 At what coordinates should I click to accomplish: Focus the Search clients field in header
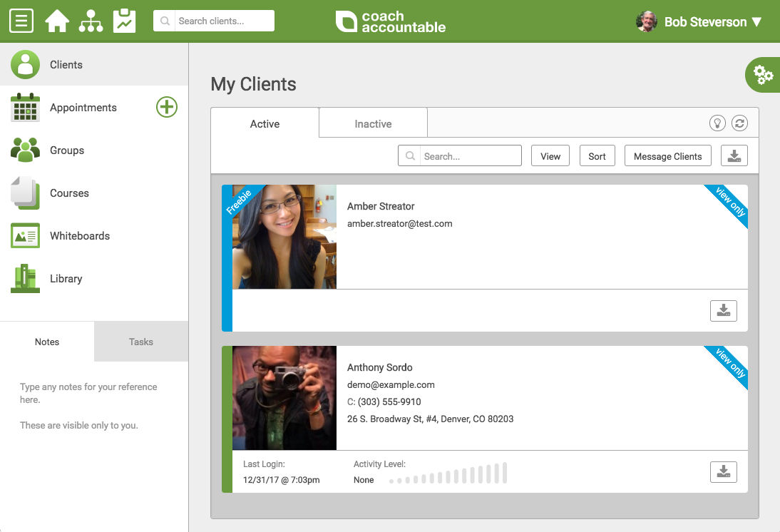214,21
